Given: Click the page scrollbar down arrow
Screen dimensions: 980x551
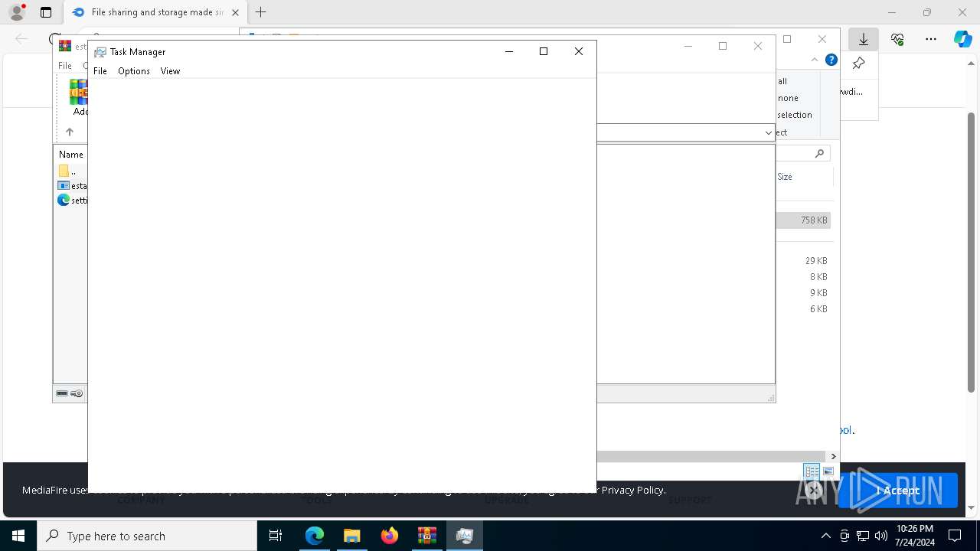Looking at the screenshot, I should pos(972,507).
